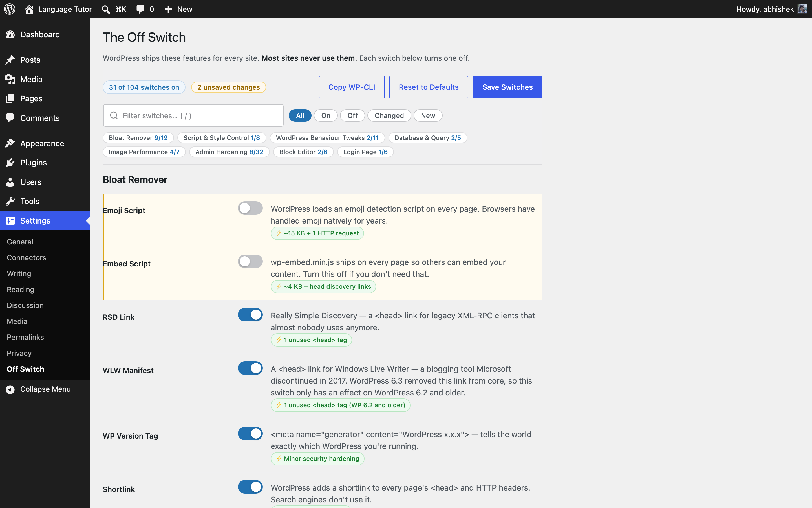This screenshot has width=812, height=508.
Task: Open Privacy settings submenu item
Action: coord(19,353)
